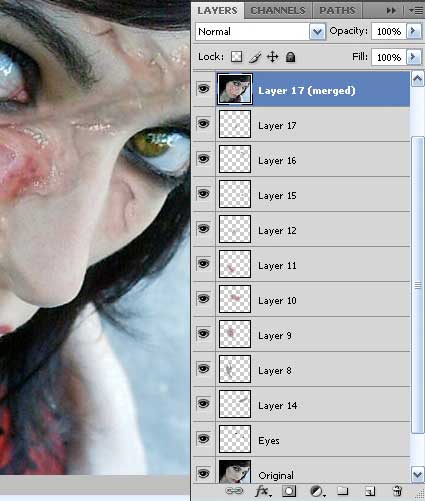
Task: Toggle visibility of Layer 16
Action: coord(204,159)
